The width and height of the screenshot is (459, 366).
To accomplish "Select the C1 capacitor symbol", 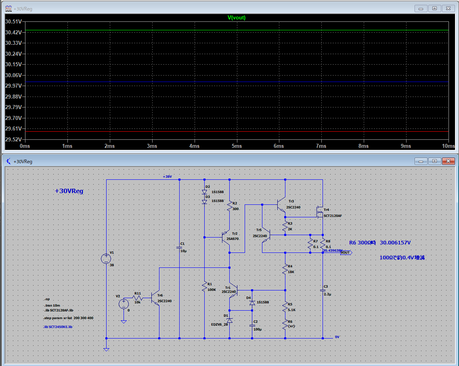I will (x=179, y=248).
